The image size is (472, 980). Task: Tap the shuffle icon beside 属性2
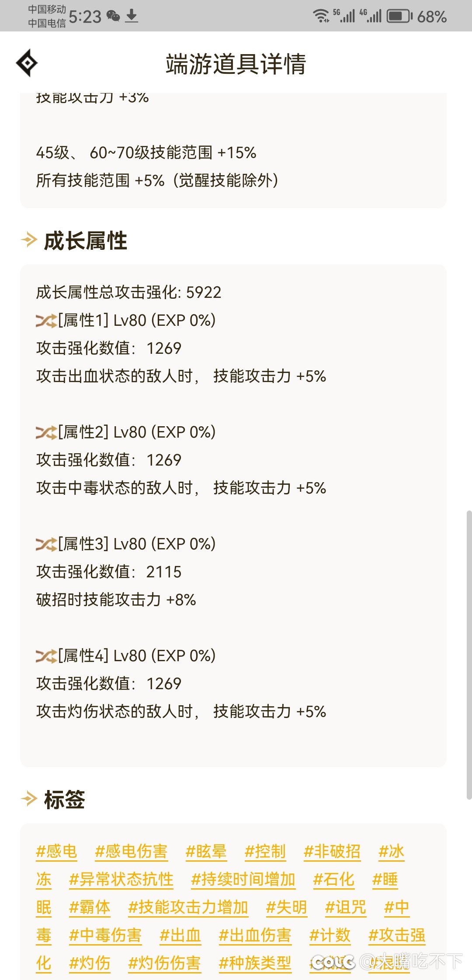point(46,433)
